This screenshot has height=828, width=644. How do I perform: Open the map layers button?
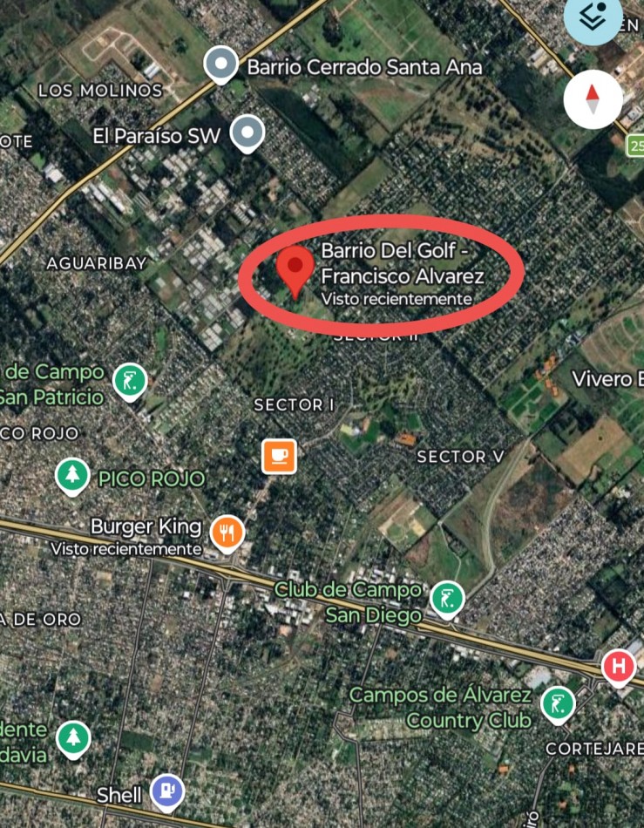tap(593, 17)
